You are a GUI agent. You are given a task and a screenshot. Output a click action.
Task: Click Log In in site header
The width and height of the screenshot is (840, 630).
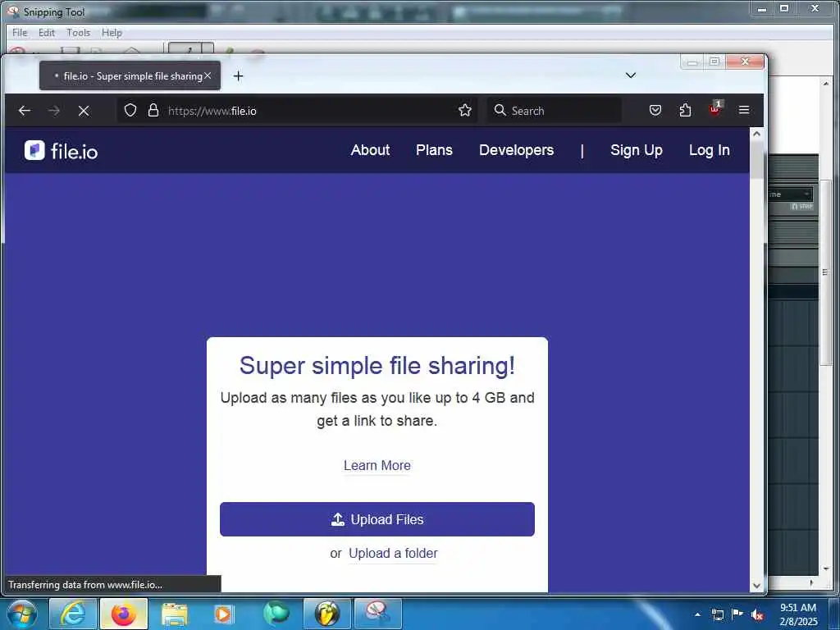pos(709,151)
